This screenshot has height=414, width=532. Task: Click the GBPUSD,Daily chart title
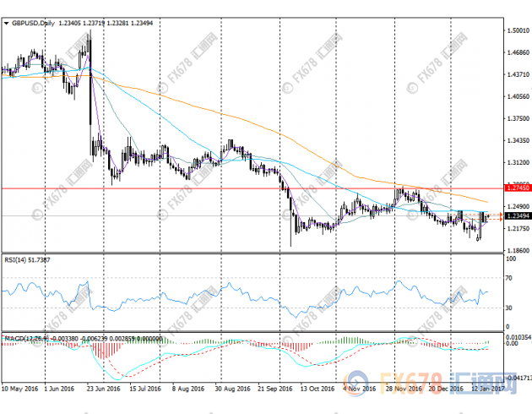click(33, 25)
